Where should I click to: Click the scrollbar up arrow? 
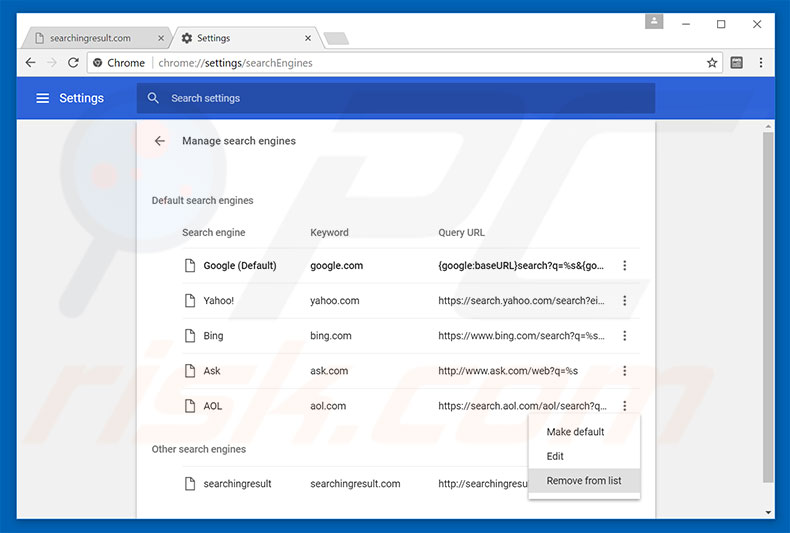pyautogui.click(x=768, y=126)
